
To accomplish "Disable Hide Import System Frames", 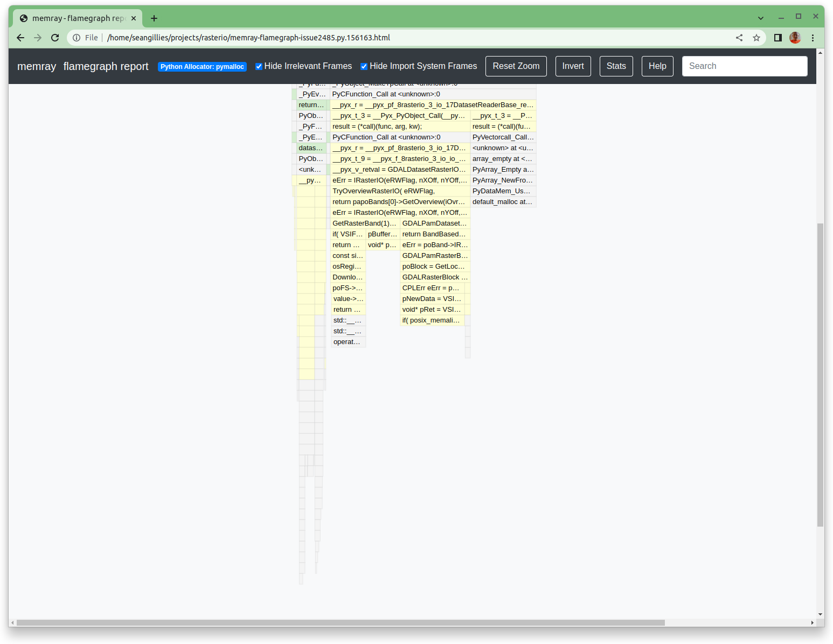I will pos(364,66).
